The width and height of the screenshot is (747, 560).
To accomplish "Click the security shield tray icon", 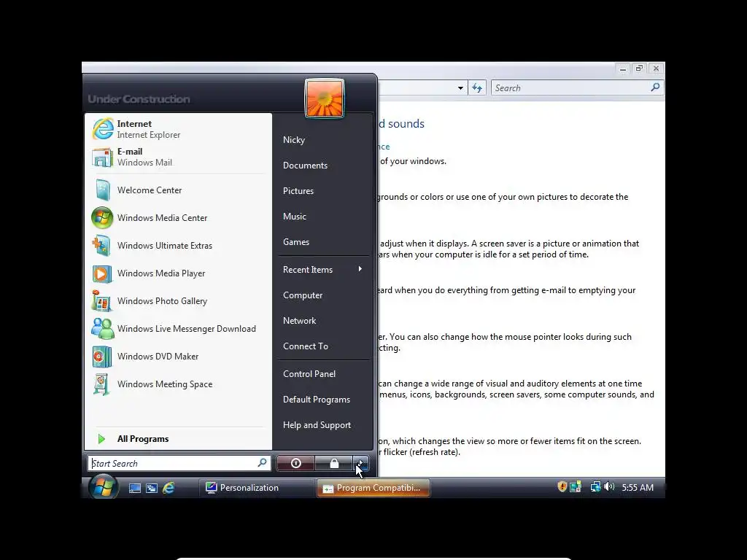I will [562, 486].
